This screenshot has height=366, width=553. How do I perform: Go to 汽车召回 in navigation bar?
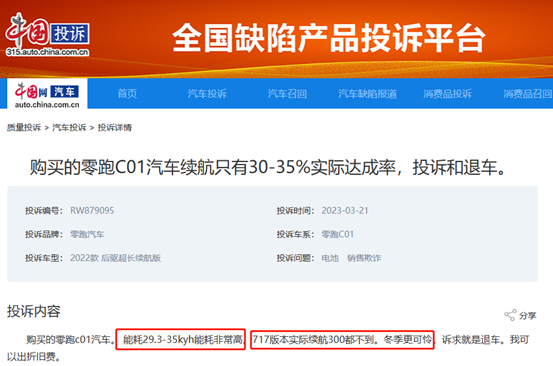(287, 94)
